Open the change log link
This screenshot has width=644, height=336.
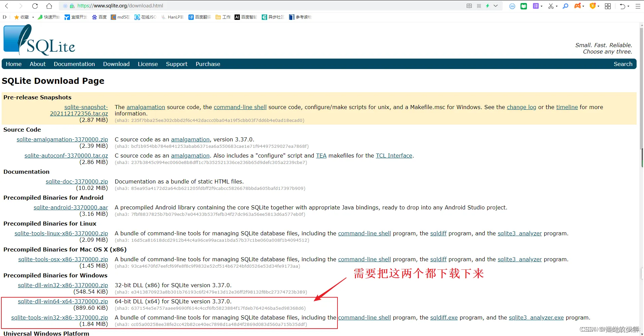pyautogui.click(x=521, y=107)
